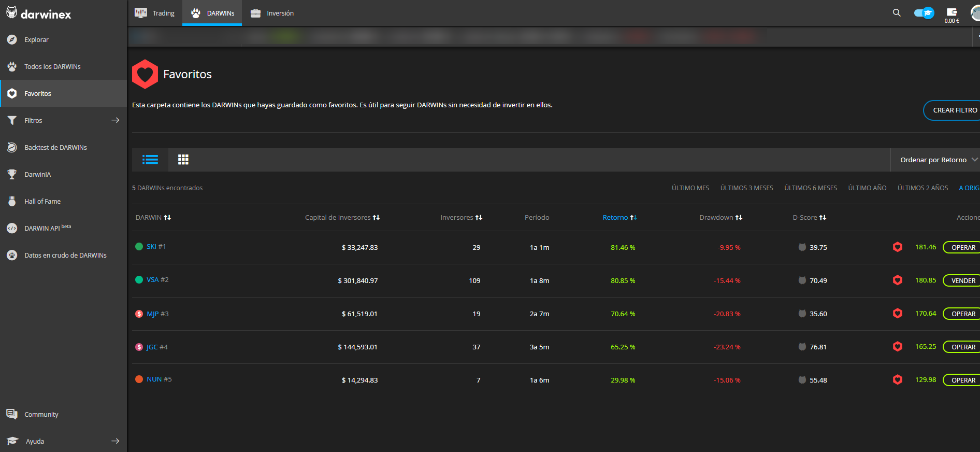Viewport: 980px width, 452px height.
Task: Remove MJP from favorites heart icon
Action: [898, 313]
